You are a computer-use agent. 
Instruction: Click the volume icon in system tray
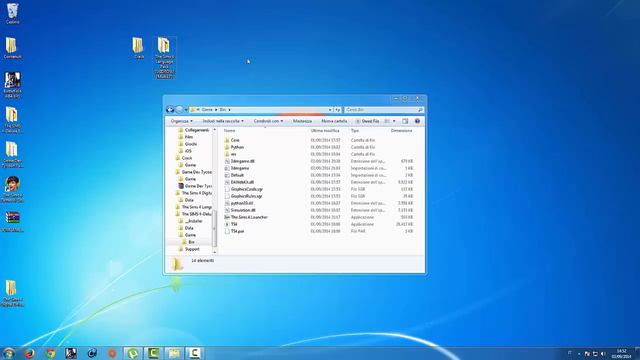603,353
